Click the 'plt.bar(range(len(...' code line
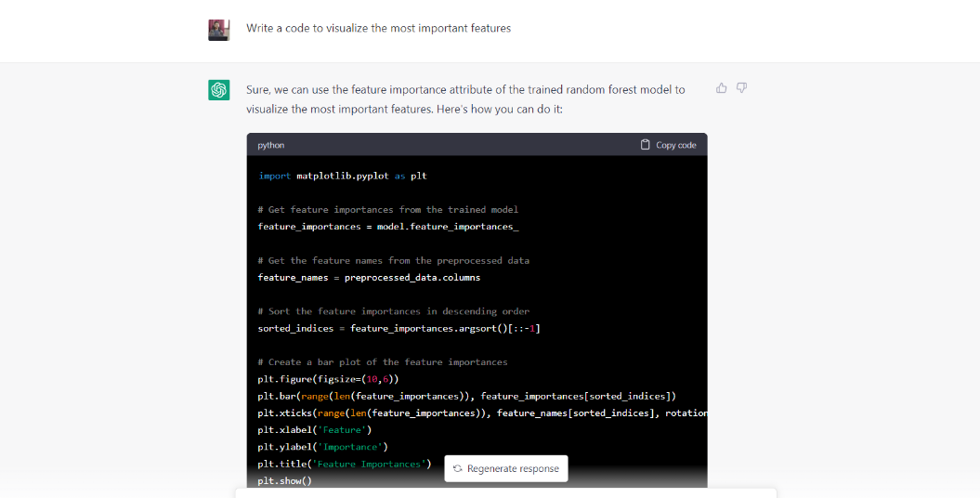Image resolution: width=980 pixels, height=498 pixels. point(467,396)
